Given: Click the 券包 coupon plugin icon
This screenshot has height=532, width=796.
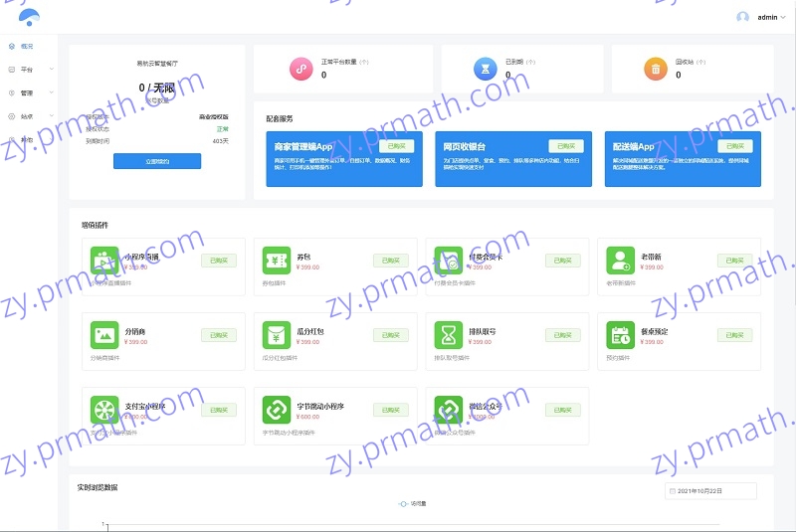Looking at the screenshot, I should click(277, 261).
